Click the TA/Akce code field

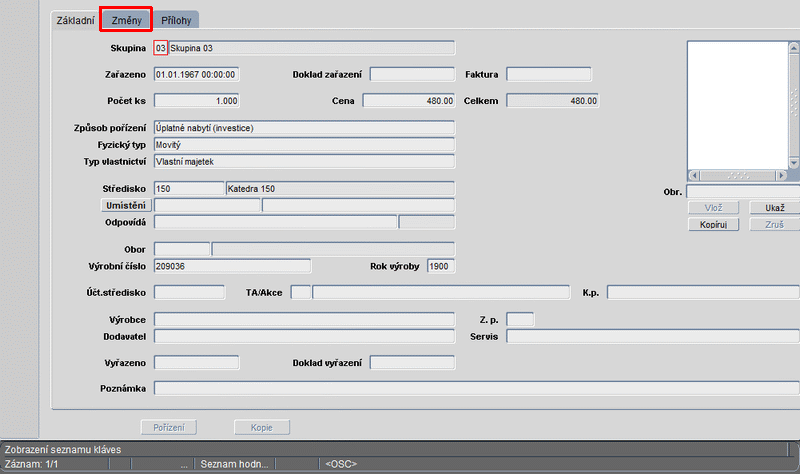pyautogui.click(x=301, y=293)
